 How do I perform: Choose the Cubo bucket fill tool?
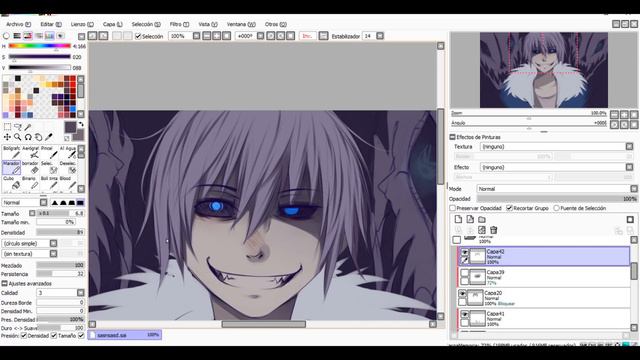pos(11,183)
